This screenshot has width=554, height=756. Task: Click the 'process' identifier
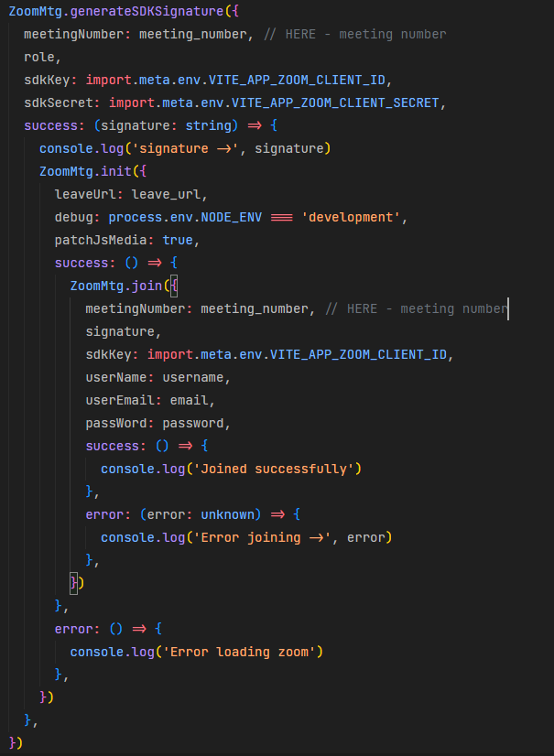[136, 217]
